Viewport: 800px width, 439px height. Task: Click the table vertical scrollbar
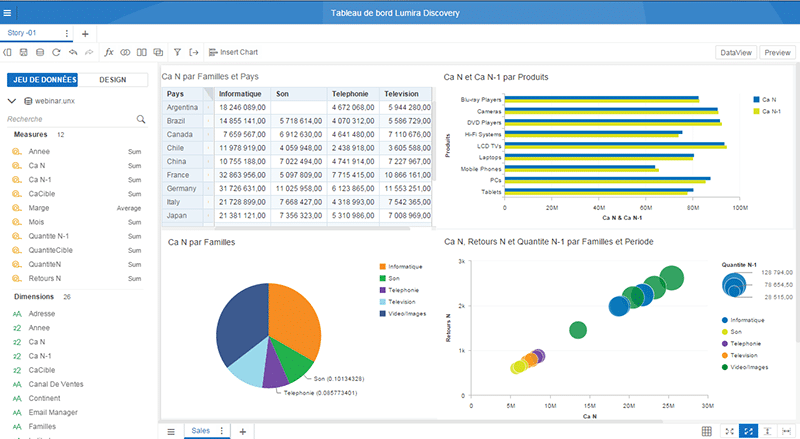(434, 140)
